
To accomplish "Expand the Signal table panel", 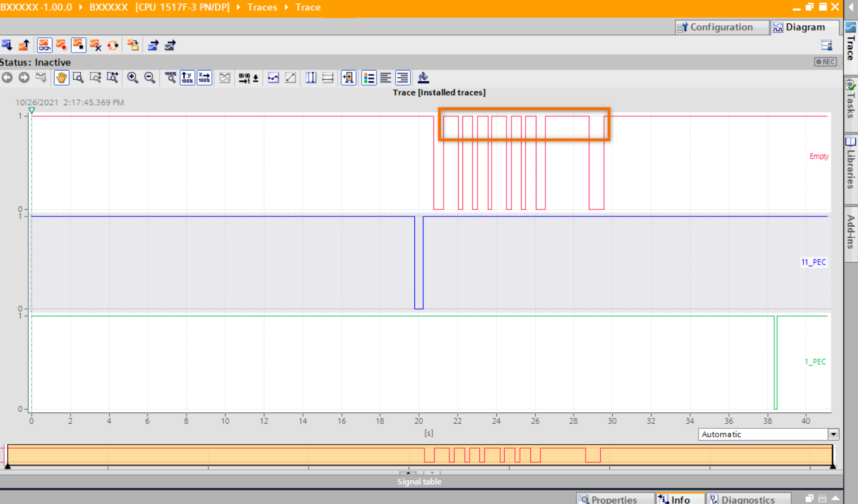I will (x=419, y=481).
